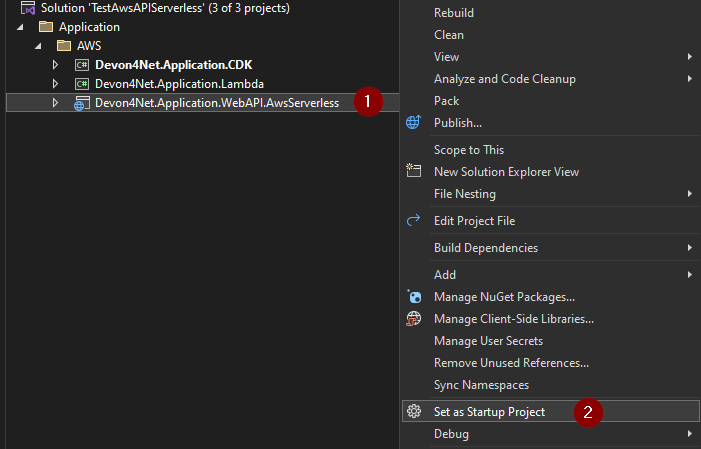Click the web project icon for WebAPI.AwsServerless
Screen dimensions: 701x449
[82, 103]
